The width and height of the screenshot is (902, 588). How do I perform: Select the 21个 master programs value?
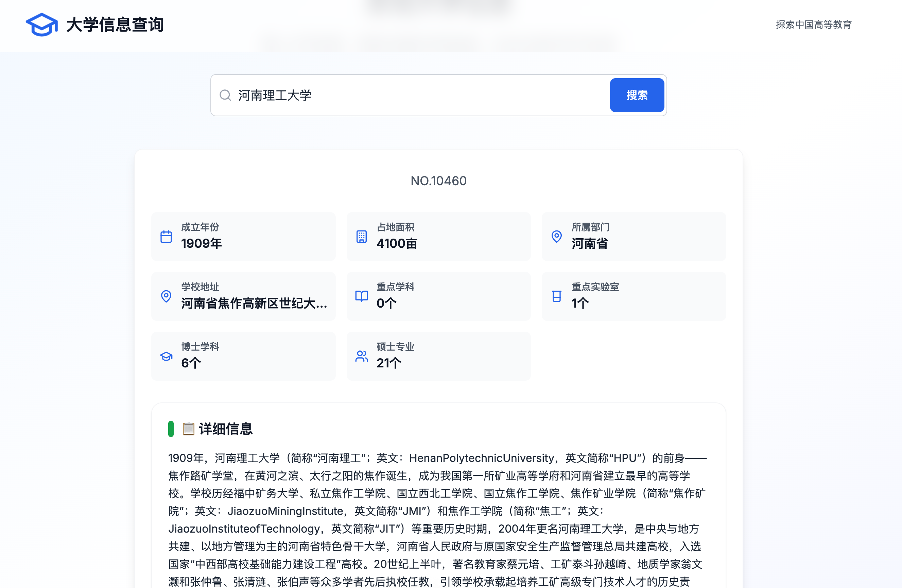pos(389,363)
